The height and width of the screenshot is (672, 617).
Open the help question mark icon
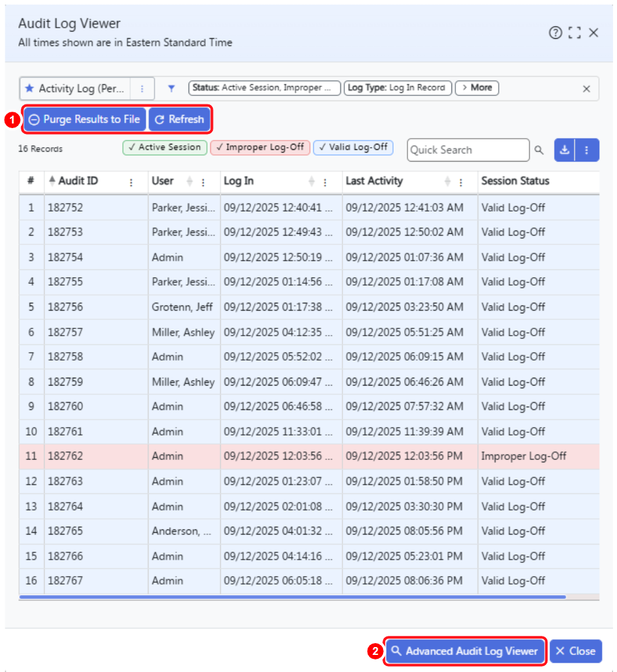[x=555, y=33]
